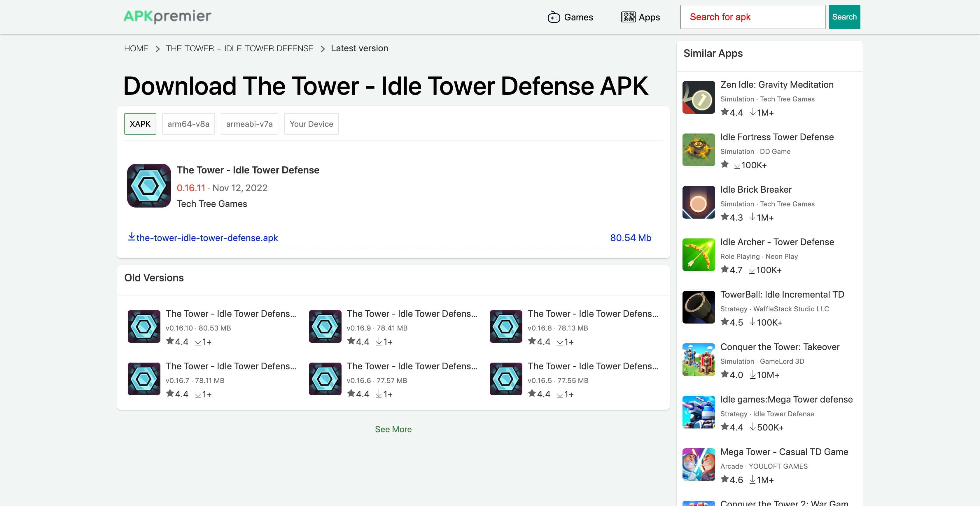Click the Tech Tree Games developer name

tap(211, 204)
